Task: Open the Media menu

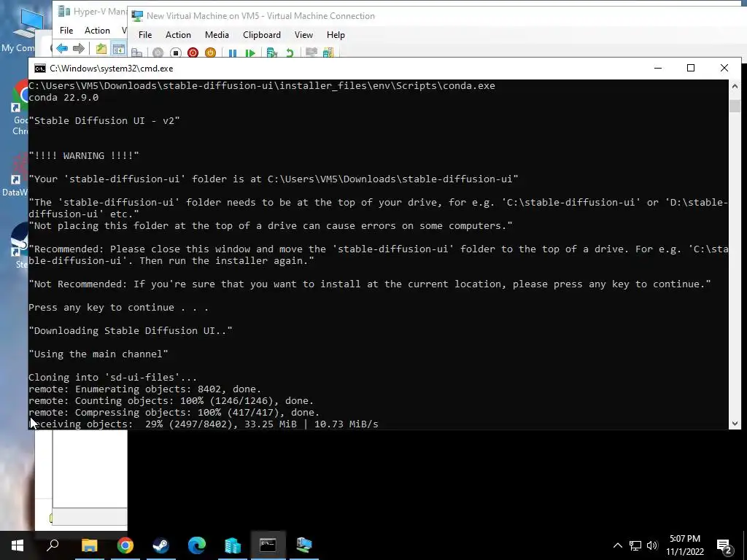Action: pos(217,35)
